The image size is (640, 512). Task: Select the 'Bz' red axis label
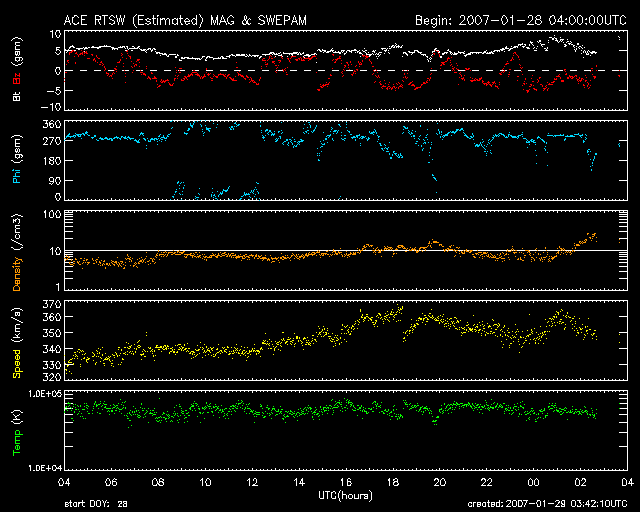[17, 78]
